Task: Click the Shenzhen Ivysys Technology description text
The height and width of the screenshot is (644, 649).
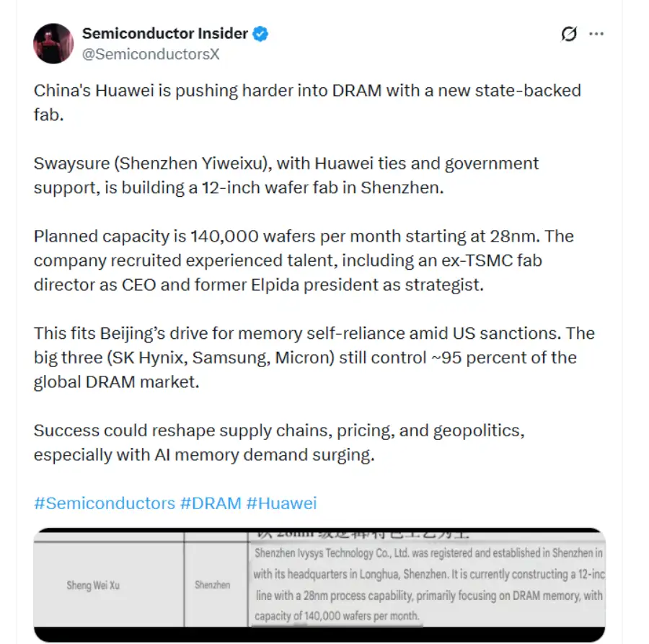Action: click(x=429, y=584)
